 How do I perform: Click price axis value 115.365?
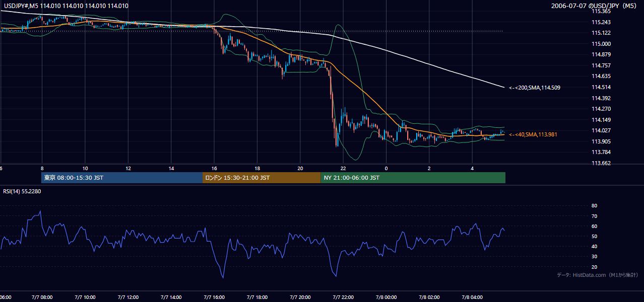(x=601, y=11)
